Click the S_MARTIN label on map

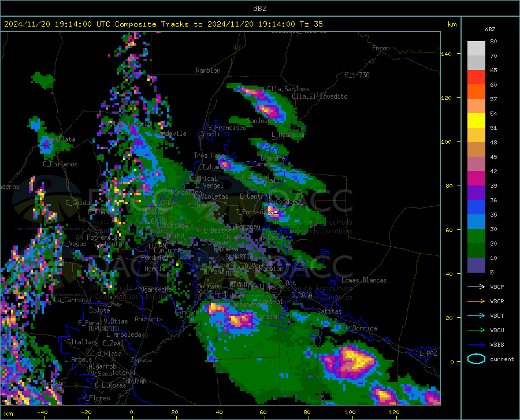pyautogui.click(x=239, y=257)
